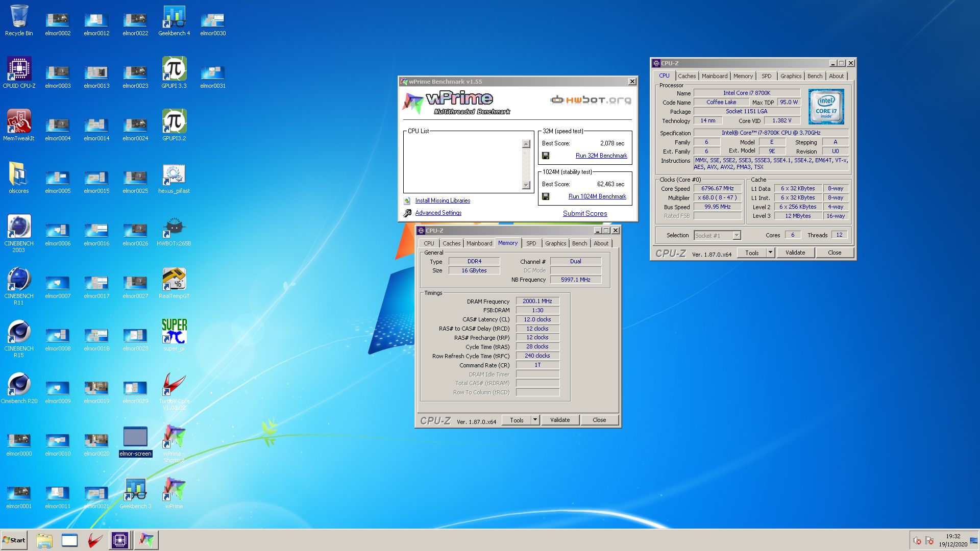The height and width of the screenshot is (551, 980).
Task: Launch CINEBENCH R15 shortcut
Action: [x=19, y=338]
